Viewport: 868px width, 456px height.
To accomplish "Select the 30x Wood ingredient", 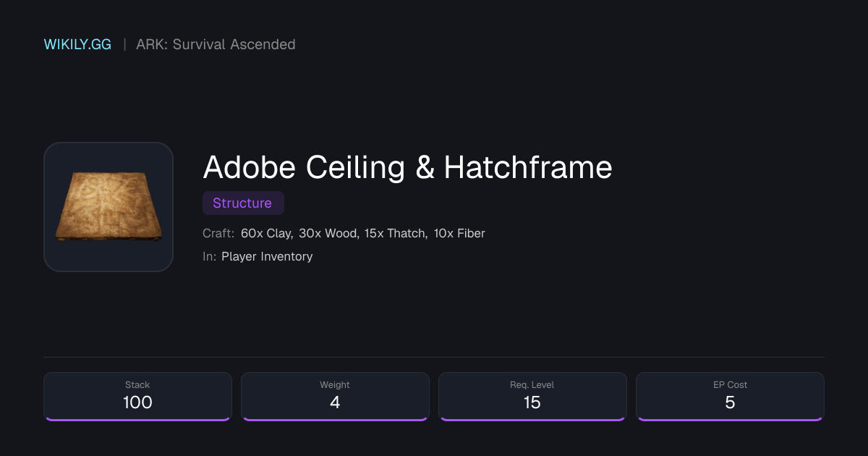I will (x=328, y=233).
